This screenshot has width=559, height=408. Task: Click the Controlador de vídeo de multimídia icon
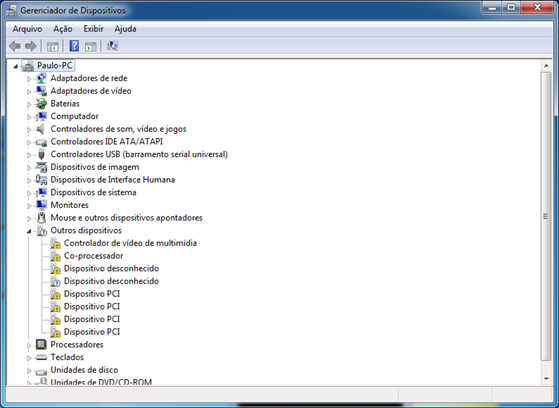[x=55, y=243]
